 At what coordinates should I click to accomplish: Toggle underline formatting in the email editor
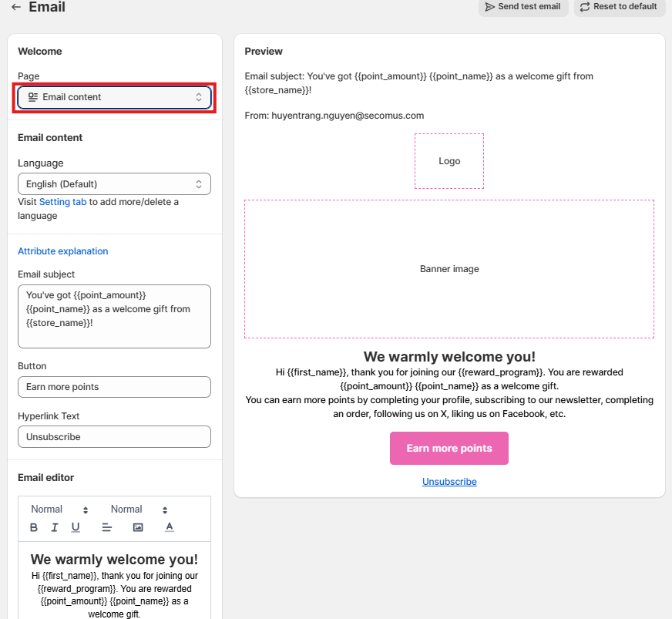[x=76, y=527]
